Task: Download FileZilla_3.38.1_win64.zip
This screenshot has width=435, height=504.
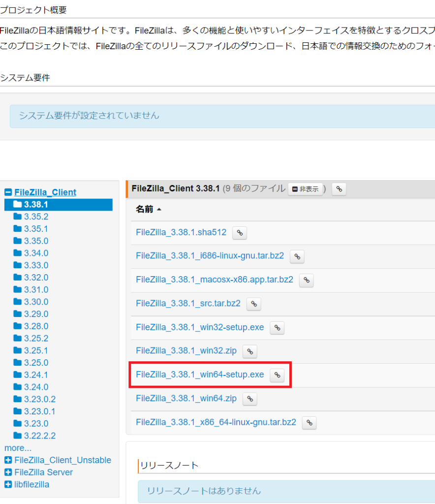Action: click(x=186, y=398)
